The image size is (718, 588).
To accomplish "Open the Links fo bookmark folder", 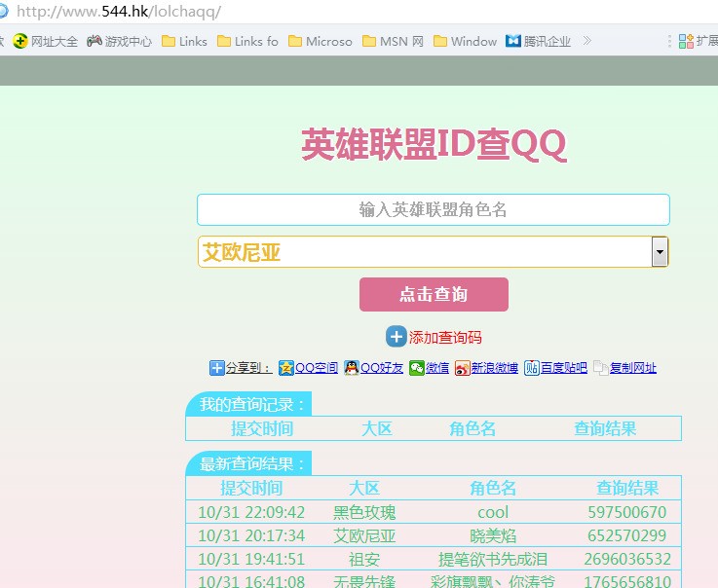I will [x=247, y=41].
